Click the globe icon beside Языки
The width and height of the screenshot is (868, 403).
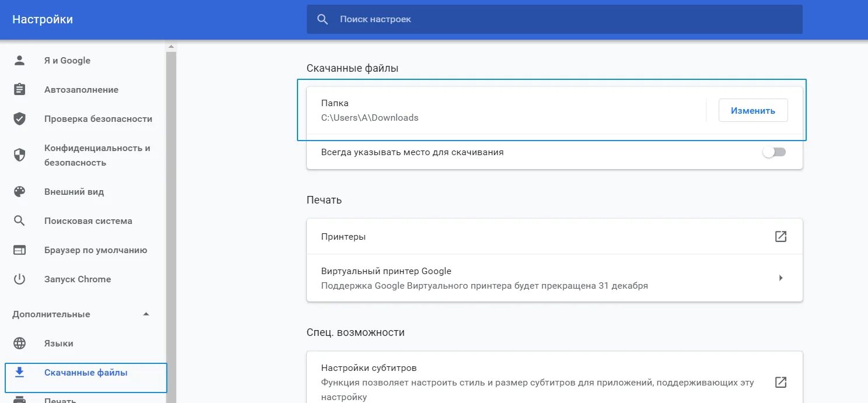(x=20, y=344)
